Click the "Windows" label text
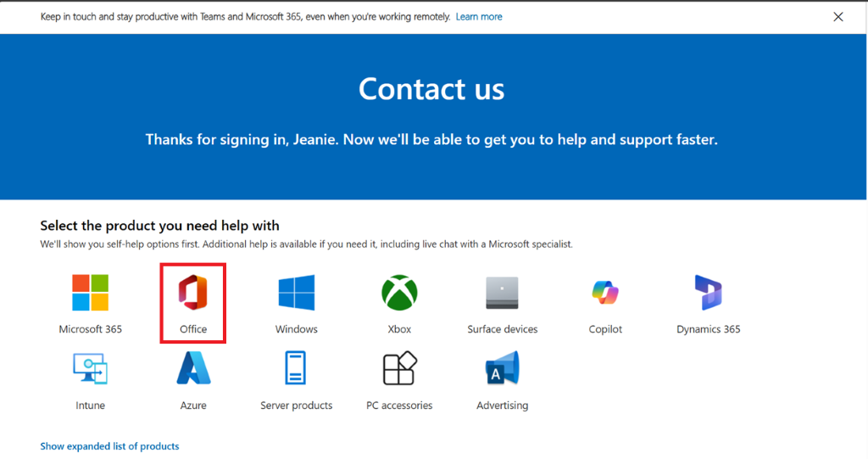 tap(296, 329)
